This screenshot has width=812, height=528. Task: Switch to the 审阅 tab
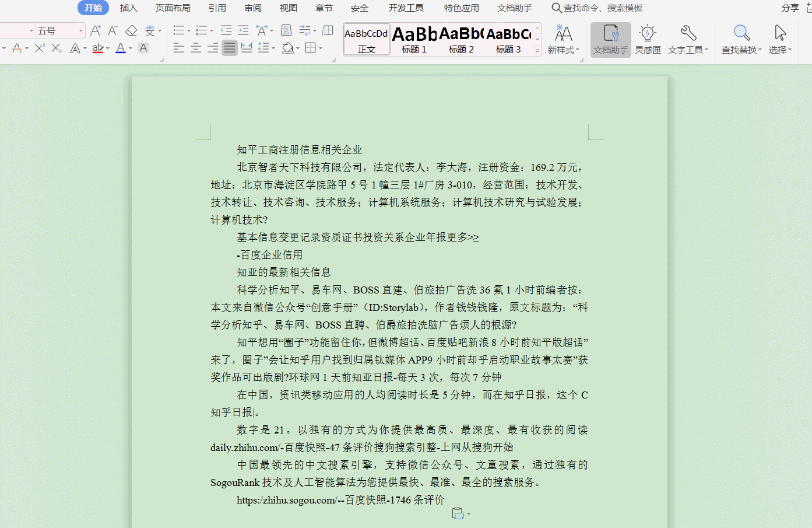coord(253,8)
